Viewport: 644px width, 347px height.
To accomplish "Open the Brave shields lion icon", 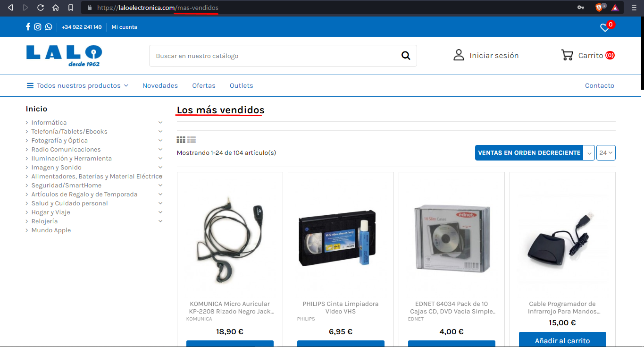I will click(599, 8).
